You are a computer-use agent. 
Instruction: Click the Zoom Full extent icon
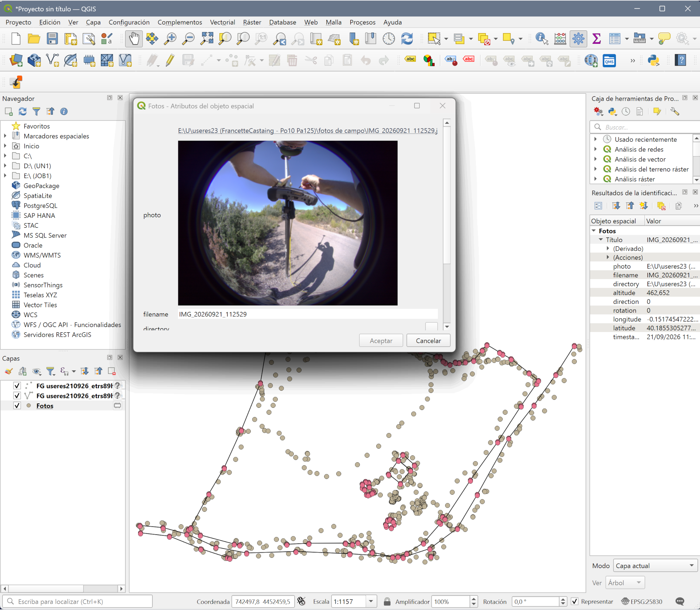pyautogui.click(x=207, y=39)
